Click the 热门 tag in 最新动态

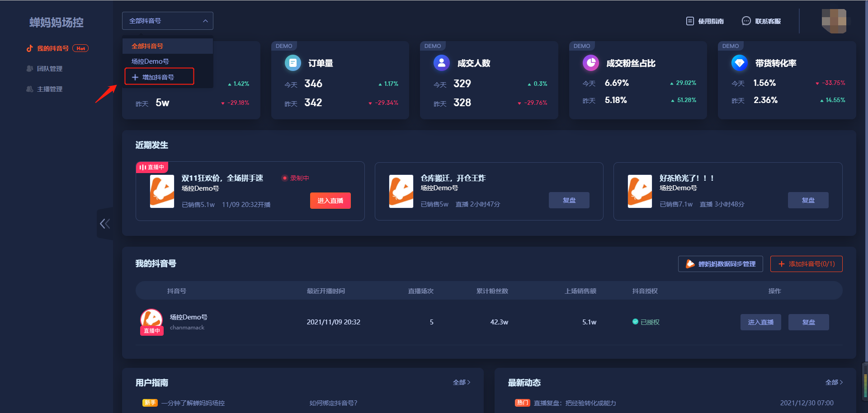[523, 403]
